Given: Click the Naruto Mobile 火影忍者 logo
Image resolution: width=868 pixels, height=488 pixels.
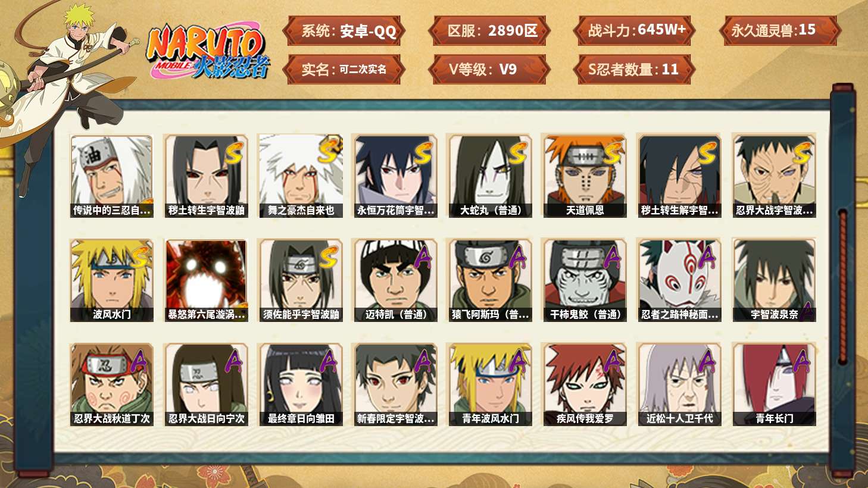Looking at the screenshot, I should coord(208,51).
